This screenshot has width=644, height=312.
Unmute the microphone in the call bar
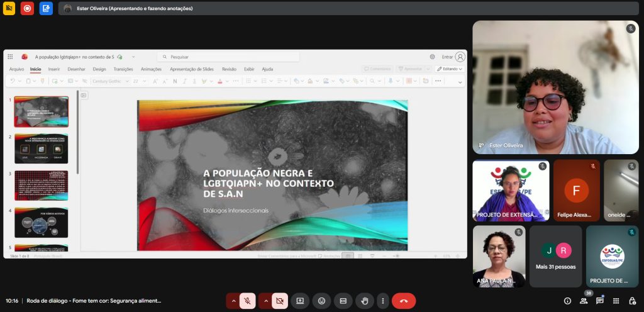(248, 301)
